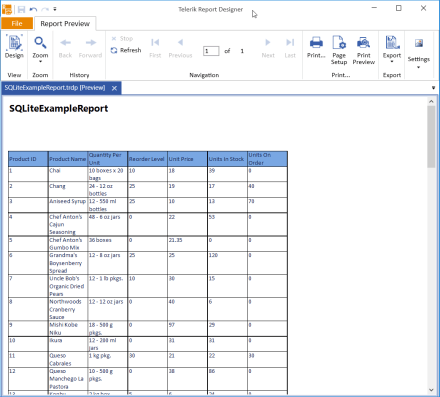Close the SQLiteExampleReport.trdp preview tab
Image resolution: width=440 pixels, height=397 pixels.
[x=114, y=88]
